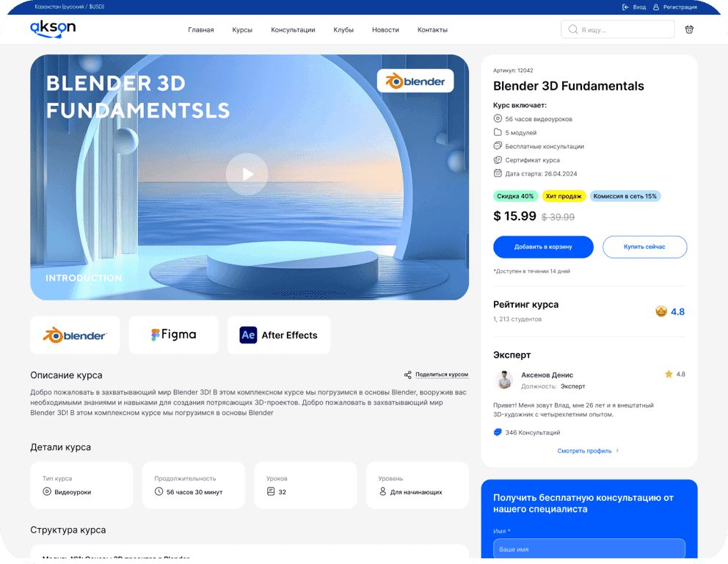The width and height of the screenshot is (728, 564).
Task: Select the Figma logo tile
Action: 173,335
